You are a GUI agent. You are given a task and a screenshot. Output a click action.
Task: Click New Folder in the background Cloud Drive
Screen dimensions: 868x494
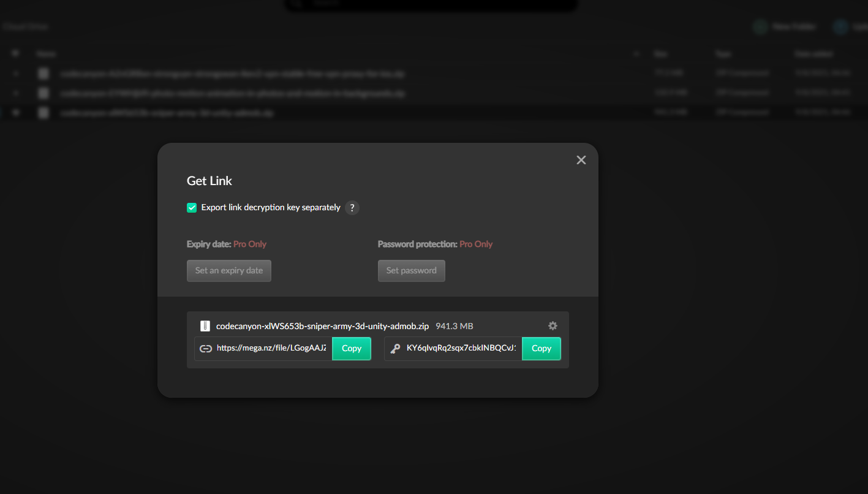coord(785,27)
